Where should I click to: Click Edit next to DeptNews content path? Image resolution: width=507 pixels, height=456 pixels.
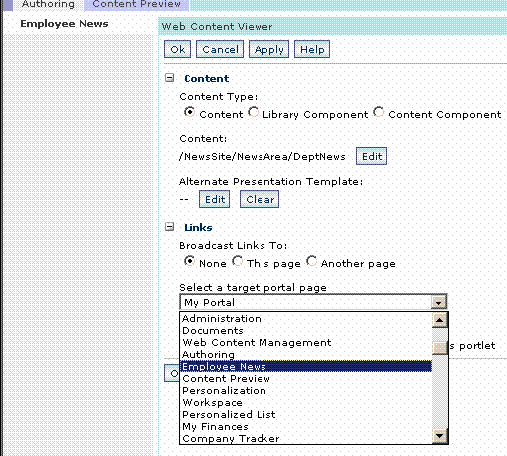tap(372, 156)
